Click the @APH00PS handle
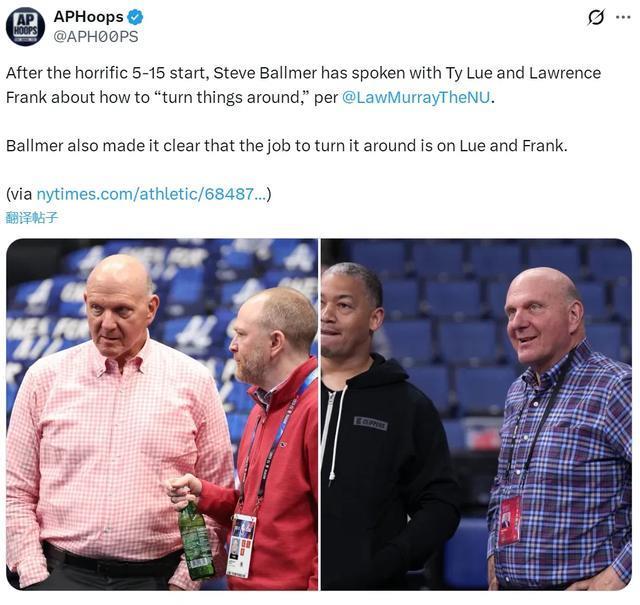This screenshot has height=605, width=640. point(96,37)
